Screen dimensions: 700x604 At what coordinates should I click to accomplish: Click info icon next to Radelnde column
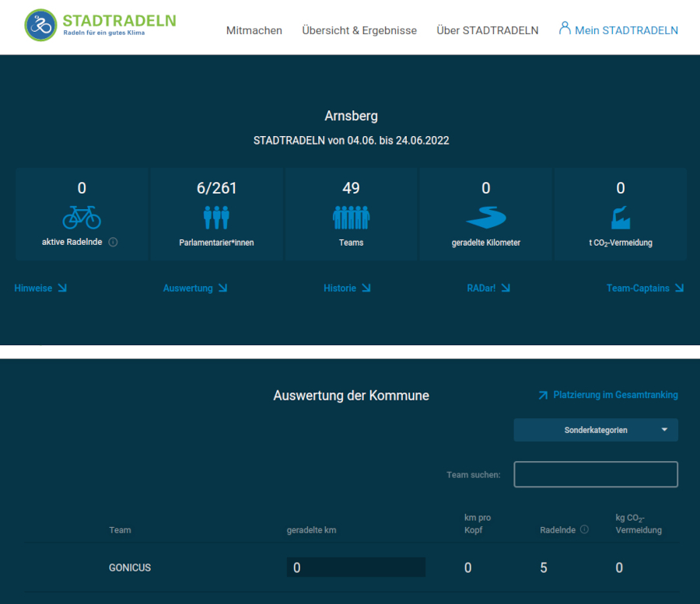click(x=584, y=529)
